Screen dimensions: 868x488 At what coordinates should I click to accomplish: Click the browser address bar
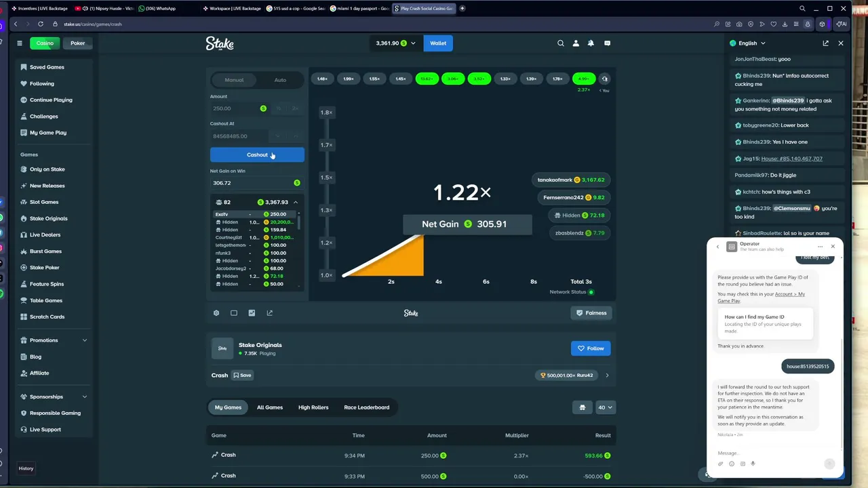[380, 24]
